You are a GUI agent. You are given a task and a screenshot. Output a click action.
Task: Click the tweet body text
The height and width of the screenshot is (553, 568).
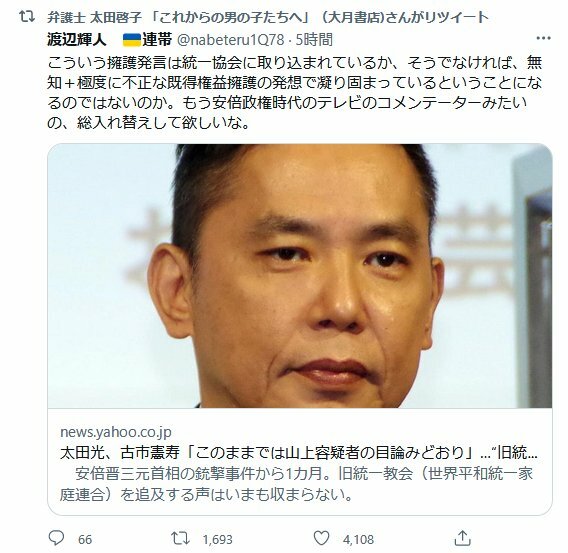[x=295, y=93]
